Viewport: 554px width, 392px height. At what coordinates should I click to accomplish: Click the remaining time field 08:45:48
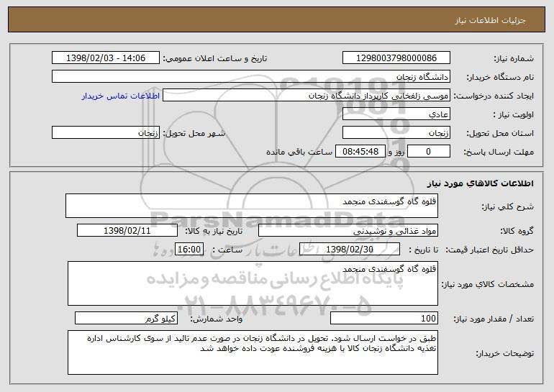pyautogui.click(x=360, y=152)
